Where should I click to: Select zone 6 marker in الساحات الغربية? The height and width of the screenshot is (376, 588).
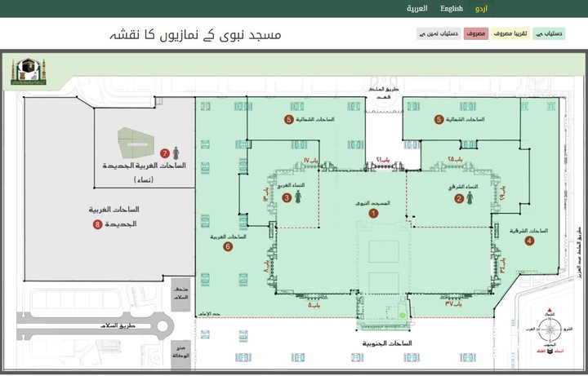[x=228, y=246]
